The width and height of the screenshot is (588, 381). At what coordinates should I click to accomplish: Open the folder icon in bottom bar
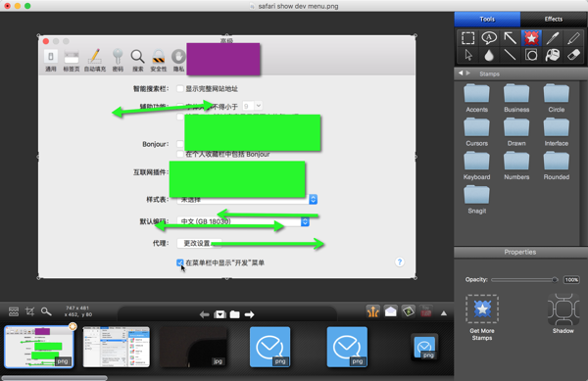(x=235, y=314)
